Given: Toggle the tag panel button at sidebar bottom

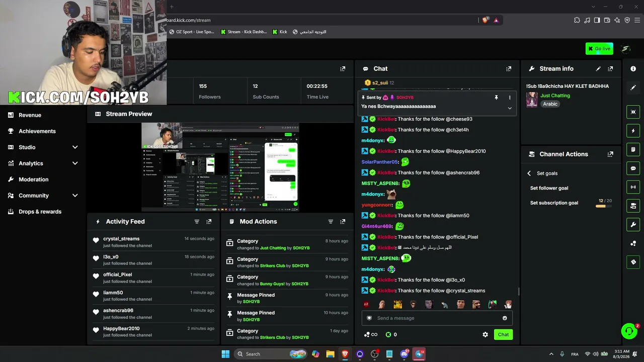Looking at the screenshot, I should pyautogui.click(x=633, y=262).
